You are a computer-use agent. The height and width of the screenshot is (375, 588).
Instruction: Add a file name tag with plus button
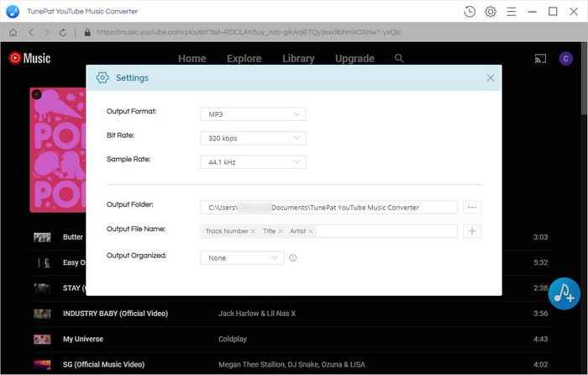(x=472, y=231)
